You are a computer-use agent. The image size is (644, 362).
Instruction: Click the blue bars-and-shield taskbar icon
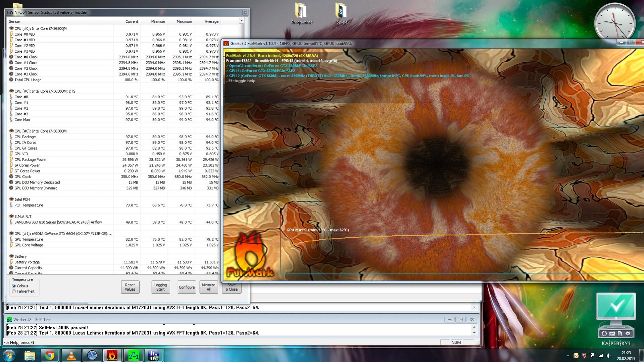(154, 355)
